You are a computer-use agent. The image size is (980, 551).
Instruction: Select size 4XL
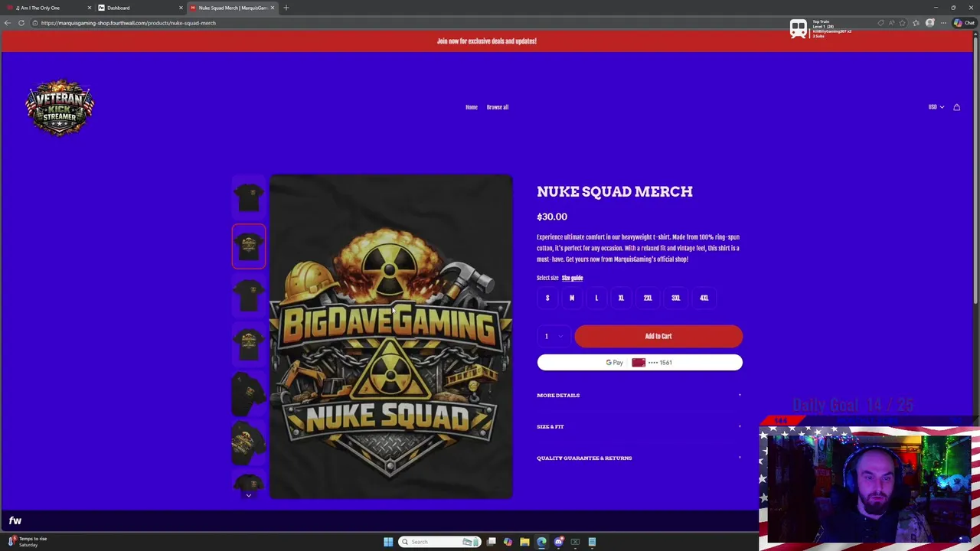coord(704,298)
